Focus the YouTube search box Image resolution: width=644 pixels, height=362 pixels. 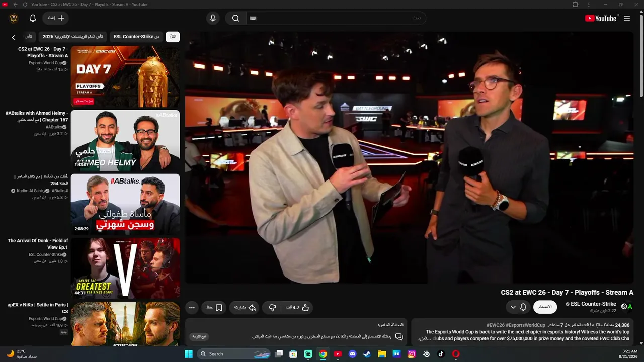[x=336, y=18]
